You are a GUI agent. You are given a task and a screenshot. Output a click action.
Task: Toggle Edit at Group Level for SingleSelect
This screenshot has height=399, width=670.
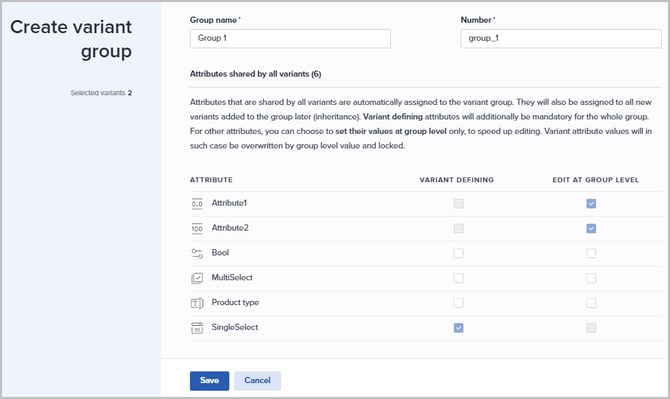point(591,328)
